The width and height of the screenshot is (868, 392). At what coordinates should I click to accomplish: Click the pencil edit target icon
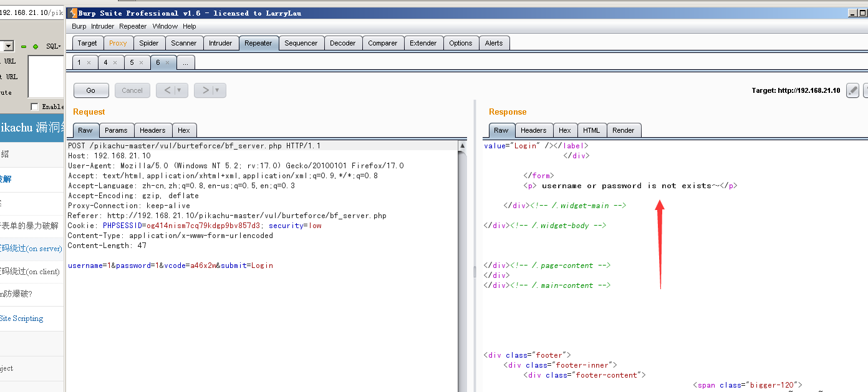852,90
